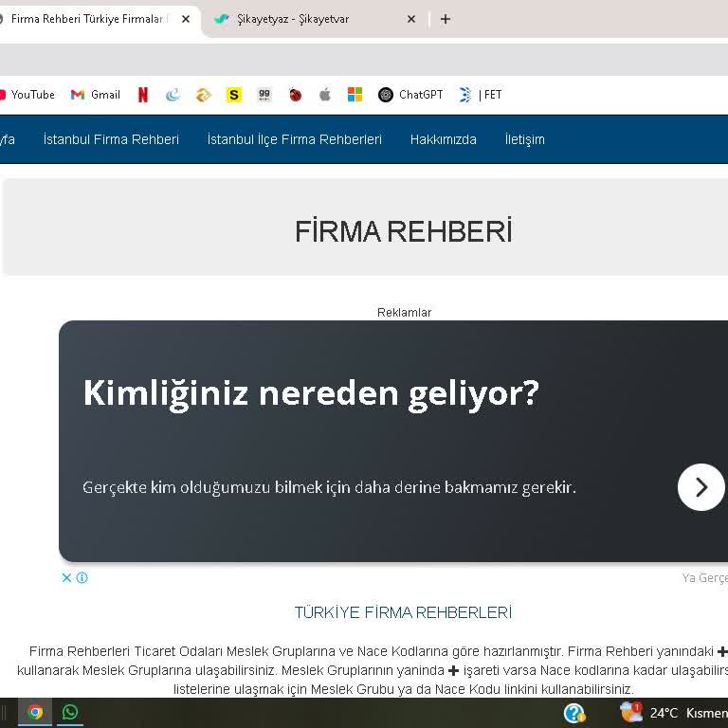Close the Şikayetyaz - Şikayetvar tab
The width and height of the screenshot is (728, 728).
[x=410, y=19]
